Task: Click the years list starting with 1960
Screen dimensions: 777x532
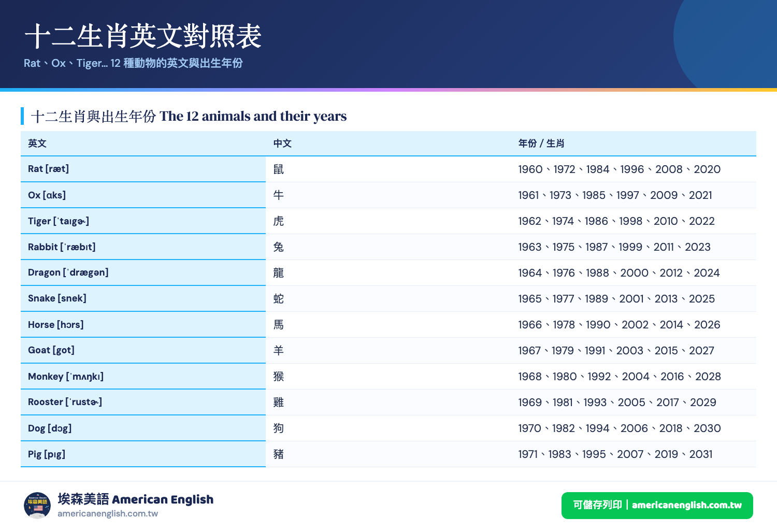Action: 620,169
